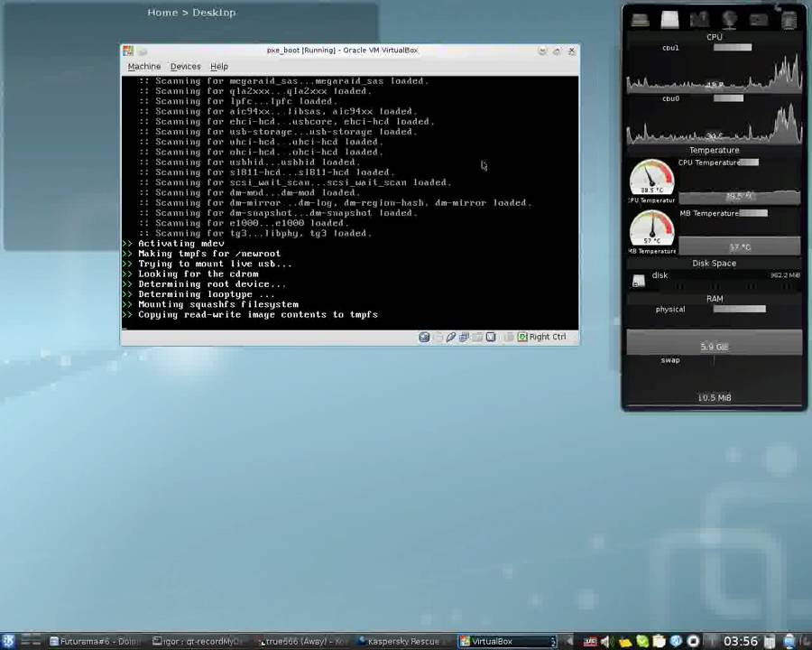Click the Right Ctrl host key label

[548, 337]
